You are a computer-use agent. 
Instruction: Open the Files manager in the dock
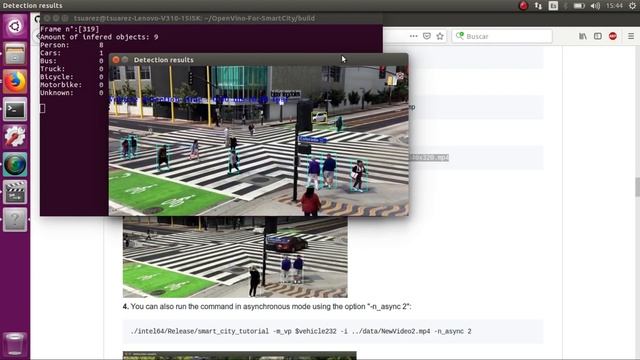15,54
